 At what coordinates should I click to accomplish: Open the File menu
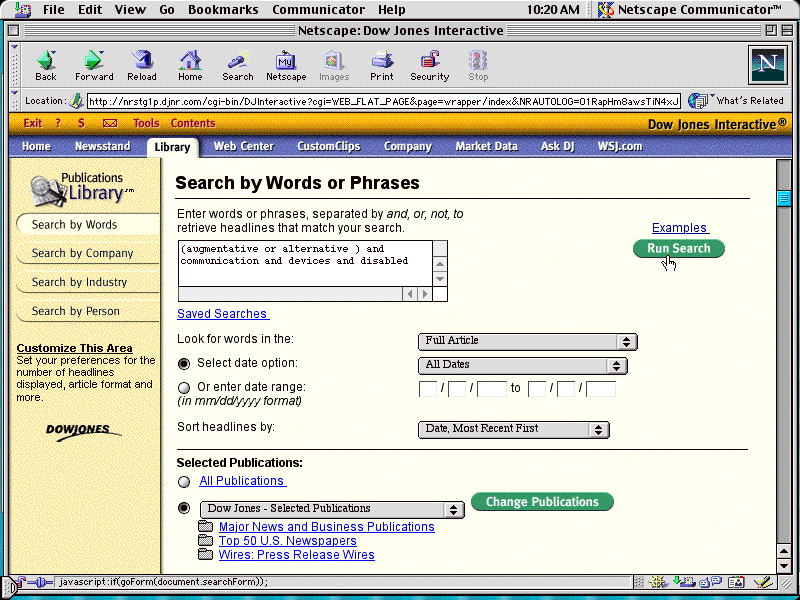tap(54, 10)
